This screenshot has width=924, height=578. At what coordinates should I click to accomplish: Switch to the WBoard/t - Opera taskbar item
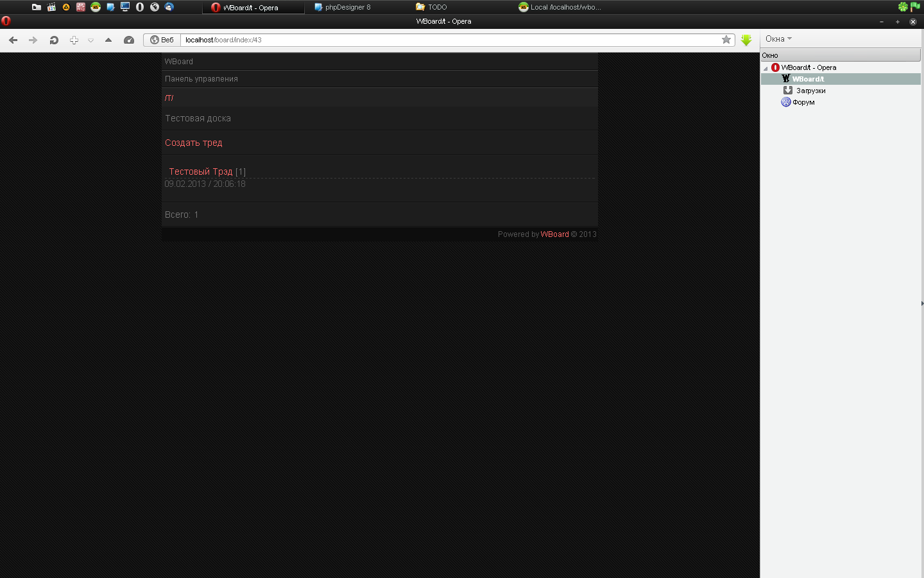coord(253,7)
